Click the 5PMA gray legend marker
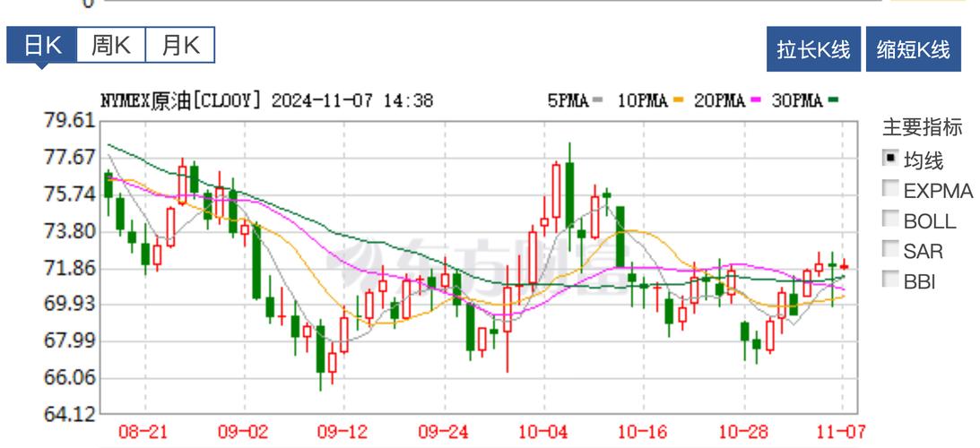 click(598, 101)
